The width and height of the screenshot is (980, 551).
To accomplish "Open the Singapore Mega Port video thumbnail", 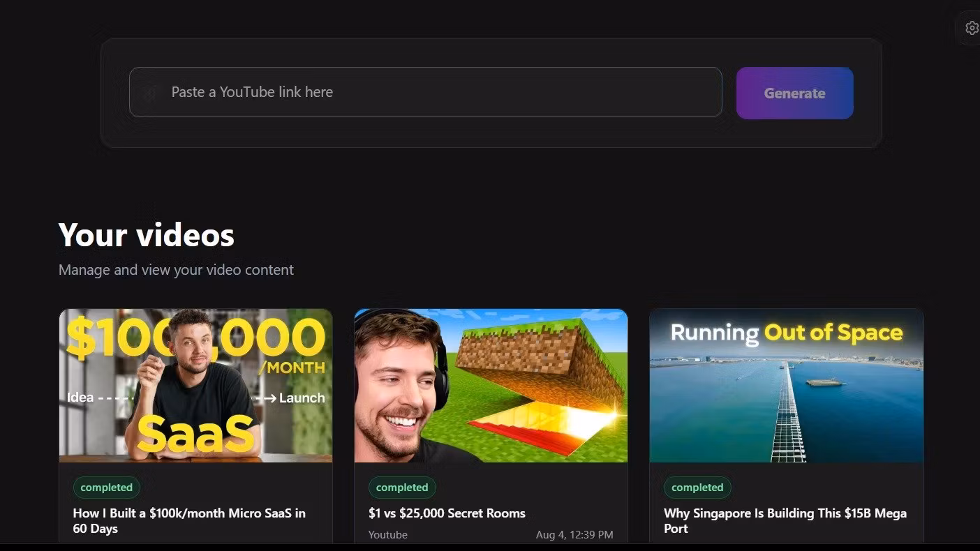I will (787, 385).
